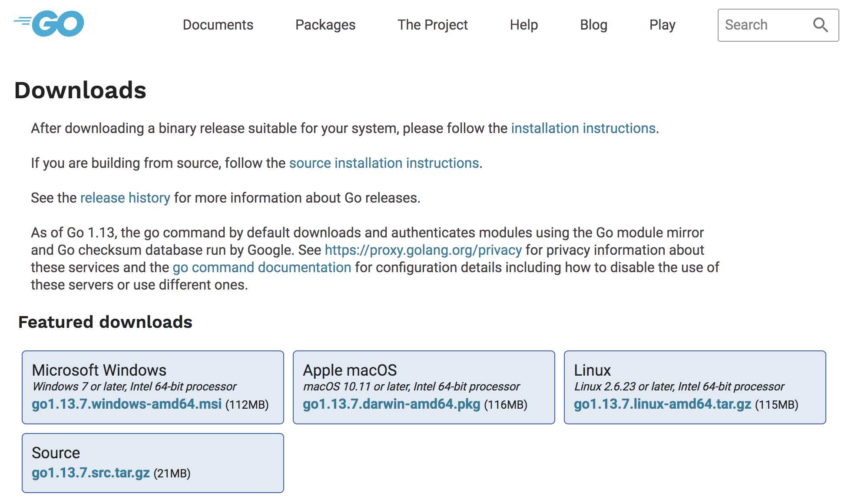Open go command documentation link
This screenshot has width=868, height=500.
pos(262,267)
